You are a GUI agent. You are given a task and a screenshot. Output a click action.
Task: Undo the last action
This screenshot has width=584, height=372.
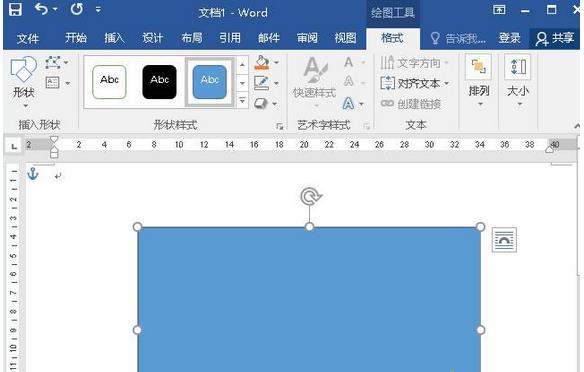click(x=41, y=9)
